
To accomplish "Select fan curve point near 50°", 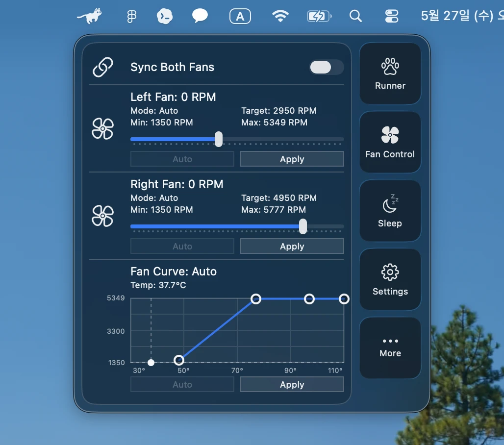I will click(179, 360).
